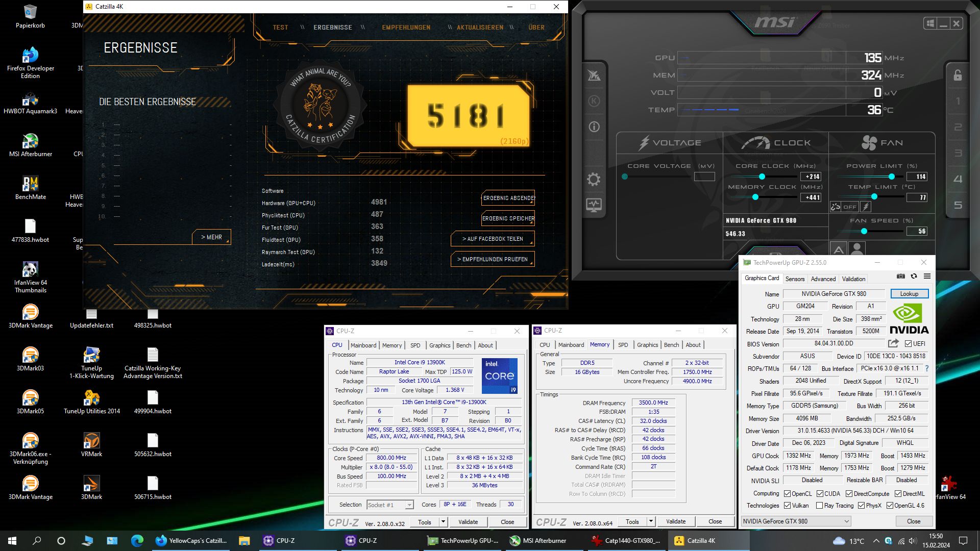Click the Afterburner information icon
This screenshot has width=980, height=551.
tap(594, 127)
